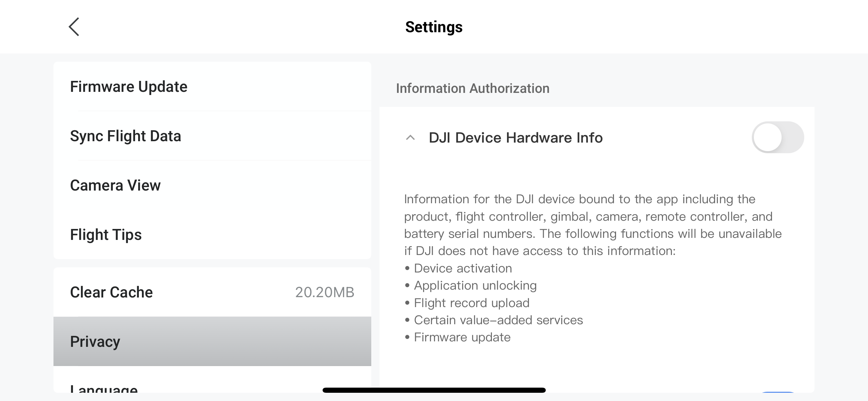Click the Device activation bullet item
The image size is (868, 401).
point(463,268)
